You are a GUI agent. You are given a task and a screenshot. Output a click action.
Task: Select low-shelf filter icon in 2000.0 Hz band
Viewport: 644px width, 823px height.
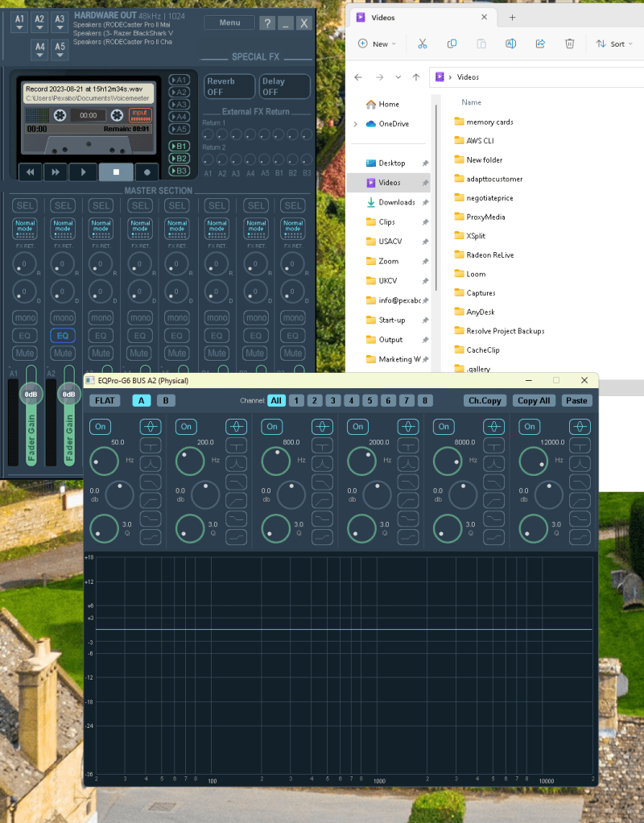(408, 519)
